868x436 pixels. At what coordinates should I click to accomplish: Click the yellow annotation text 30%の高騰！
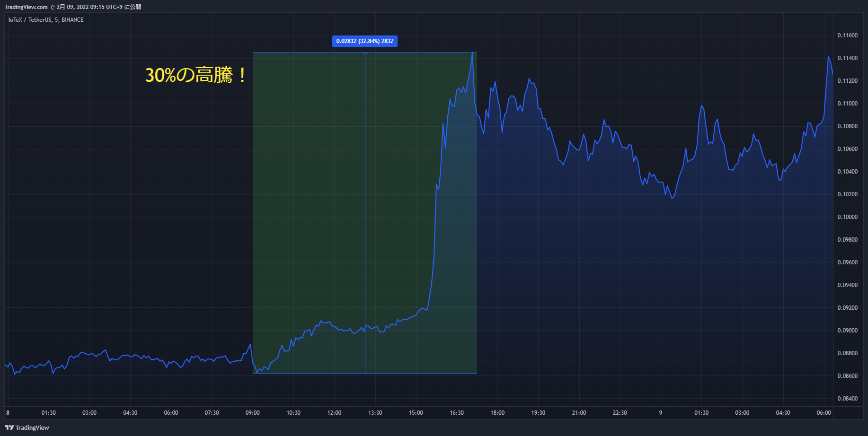[x=196, y=75]
